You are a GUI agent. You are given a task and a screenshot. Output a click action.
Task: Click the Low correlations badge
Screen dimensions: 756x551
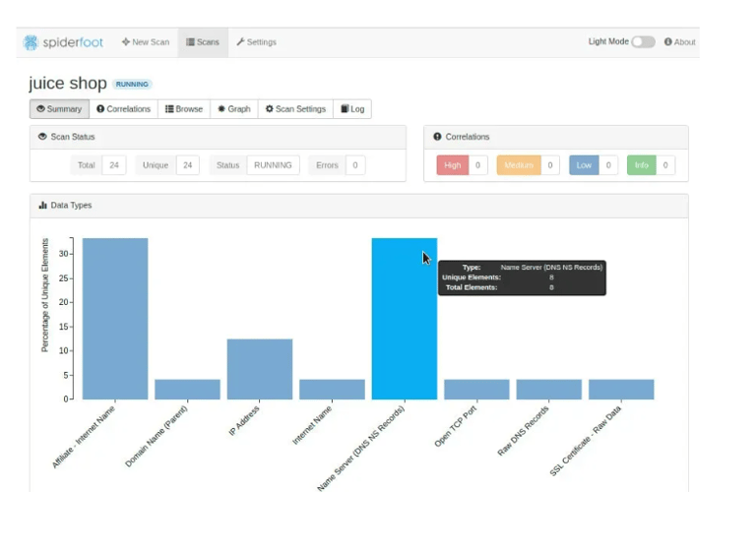pos(584,165)
